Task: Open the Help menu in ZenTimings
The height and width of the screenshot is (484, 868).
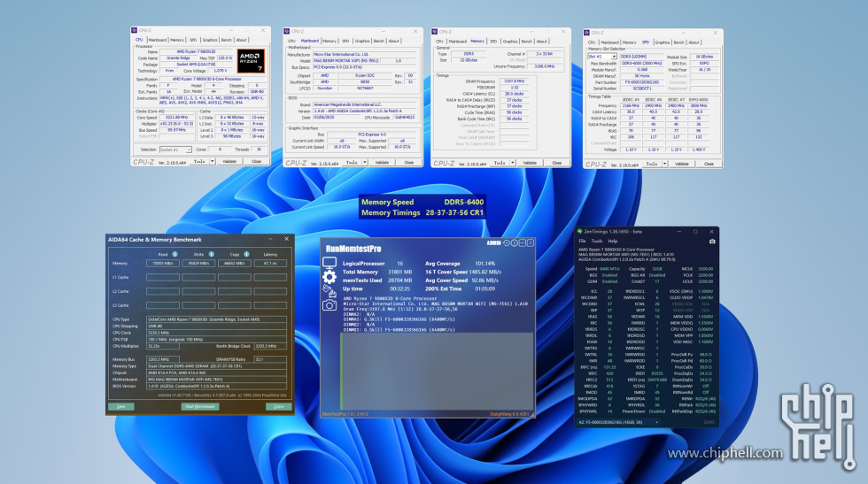Action: pyautogui.click(x=613, y=242)
